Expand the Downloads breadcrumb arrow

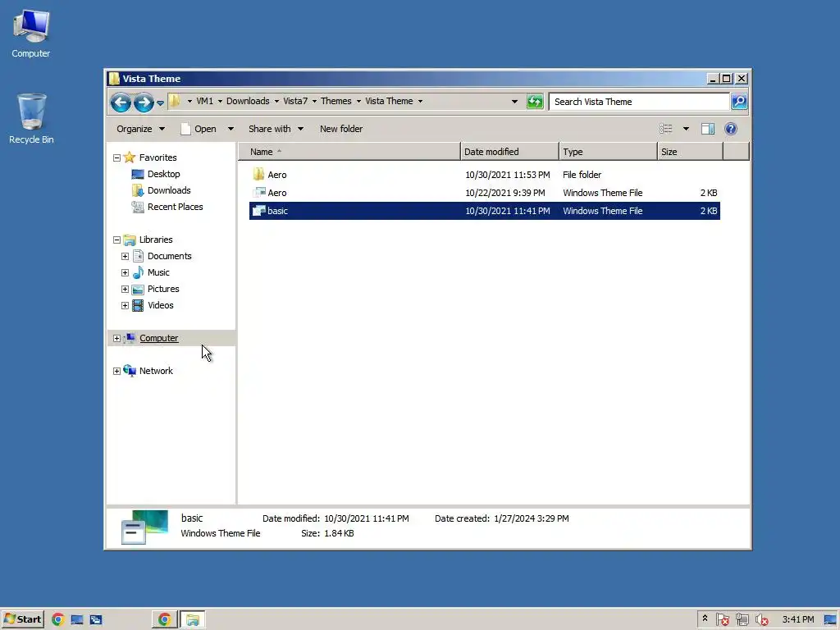pos(276,101)
